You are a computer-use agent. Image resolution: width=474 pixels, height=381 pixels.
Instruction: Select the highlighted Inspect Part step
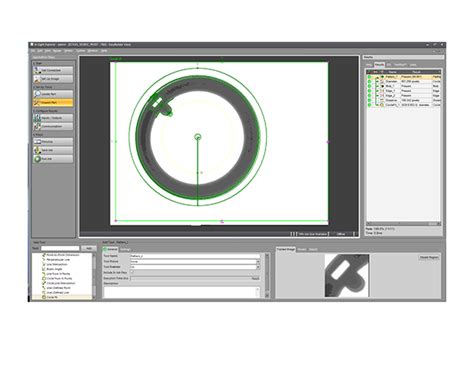click(x=53, y=103)
